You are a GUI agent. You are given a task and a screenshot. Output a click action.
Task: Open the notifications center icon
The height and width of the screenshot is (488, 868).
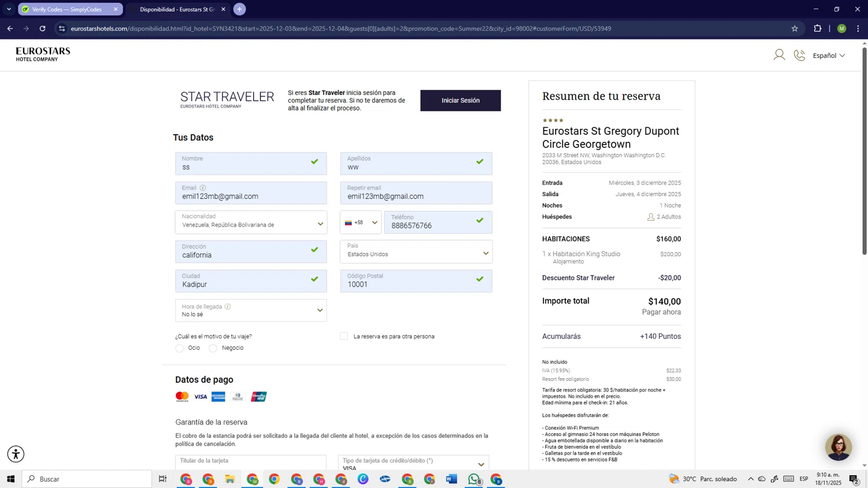(x=854, y=479)
